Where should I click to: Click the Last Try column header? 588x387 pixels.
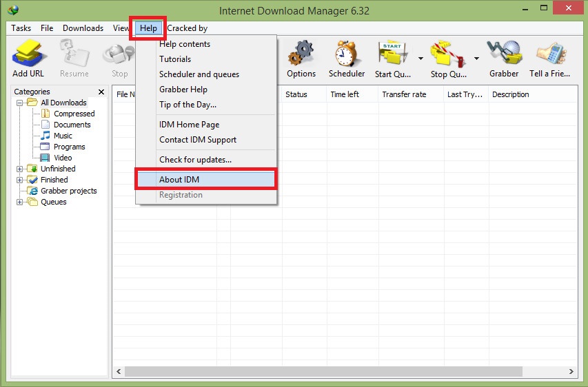click(x=466, y=94)
